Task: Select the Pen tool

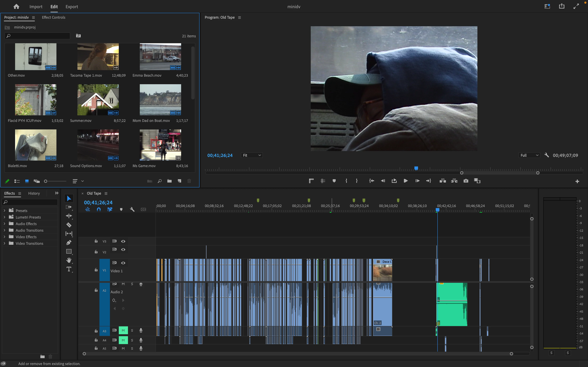Action: pyautogui.click(x=69, y=242)
